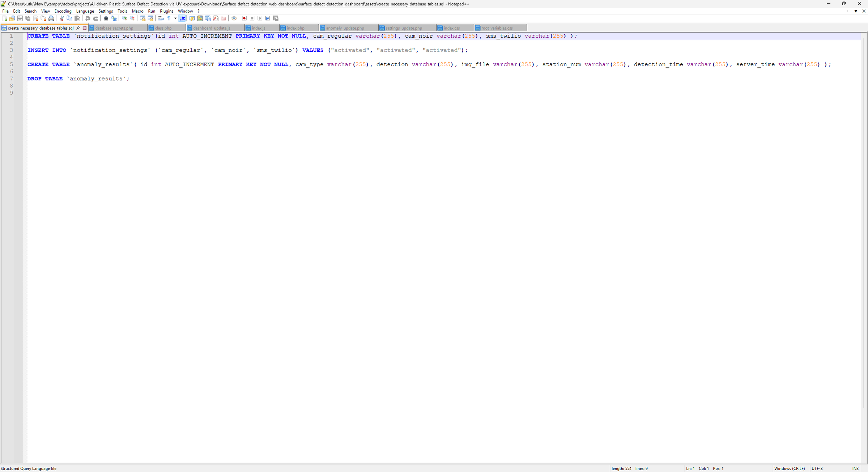This screenshot has width=868, height=472.
Task: Open the Language menu
Action: 85,11
